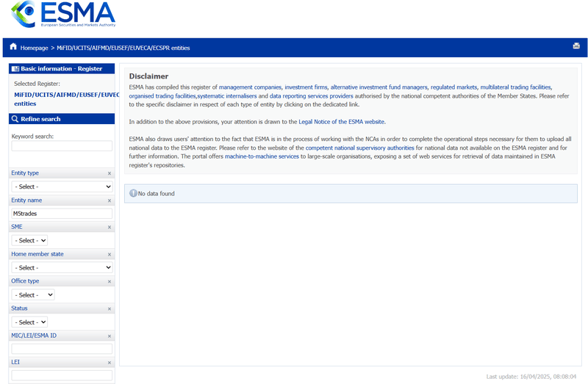Open organised trading facilities link

click(162, 96)
